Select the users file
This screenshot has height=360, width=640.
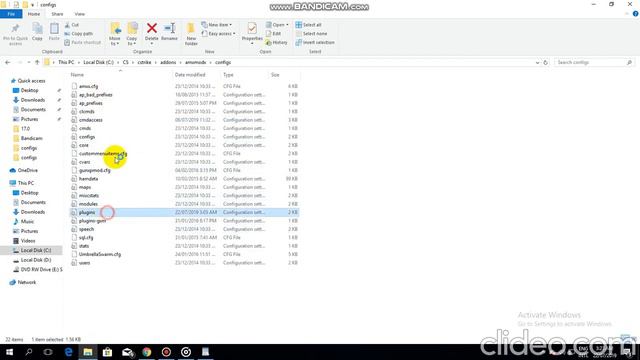coord(84,263)
